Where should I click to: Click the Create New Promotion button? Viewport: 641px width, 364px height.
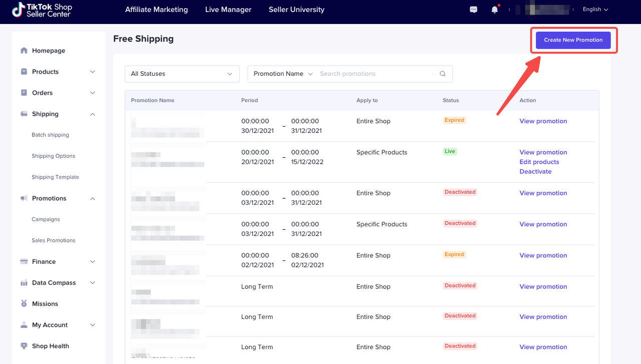[573, 40]
